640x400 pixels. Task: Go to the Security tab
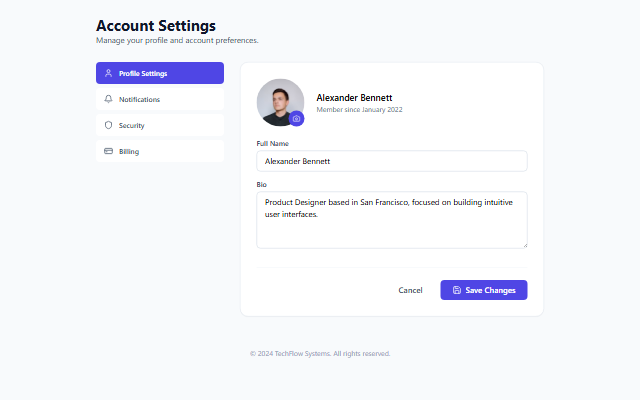click(x=160, y=125)
